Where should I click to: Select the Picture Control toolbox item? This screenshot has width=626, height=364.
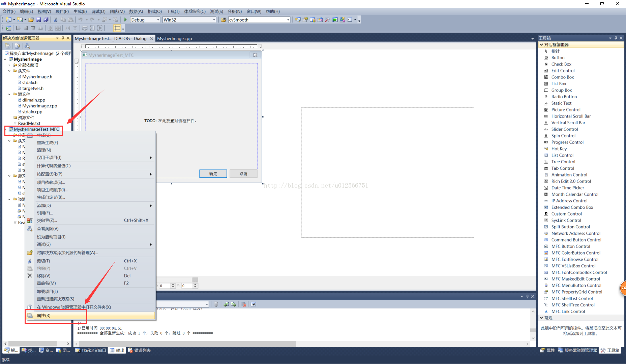coord(566,110)
